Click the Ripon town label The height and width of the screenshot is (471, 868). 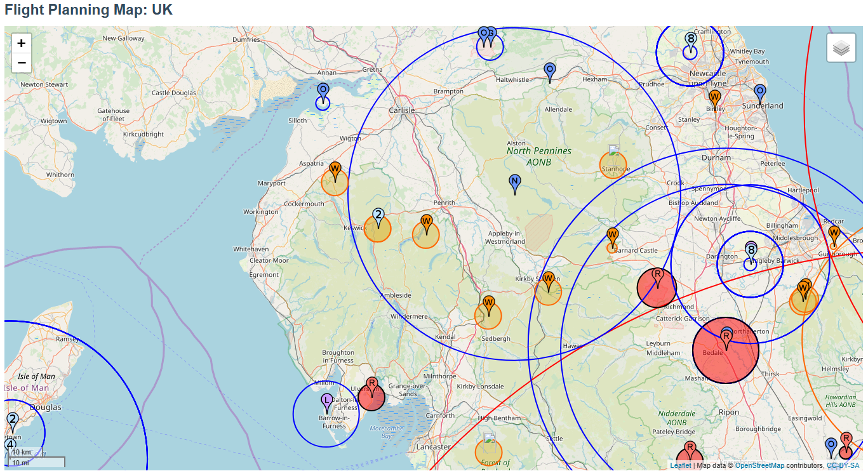pyautogui.click(x=729, y=412)
